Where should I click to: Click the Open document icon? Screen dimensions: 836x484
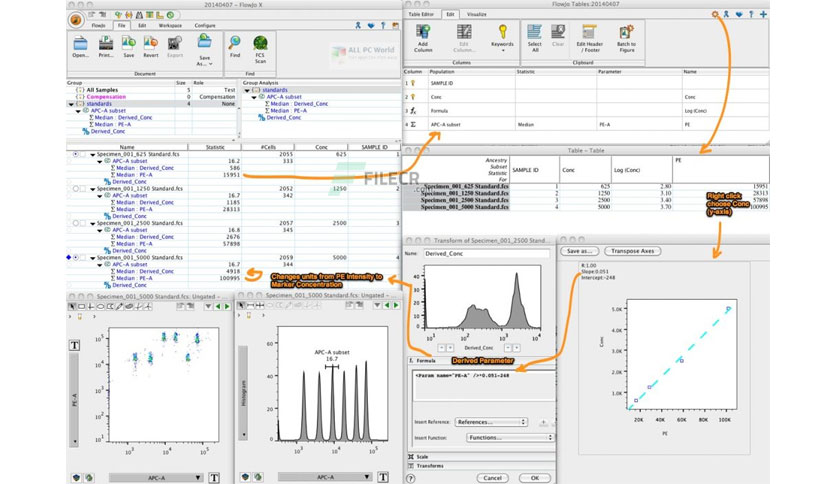pyautogui.click(x=80, y=44)
